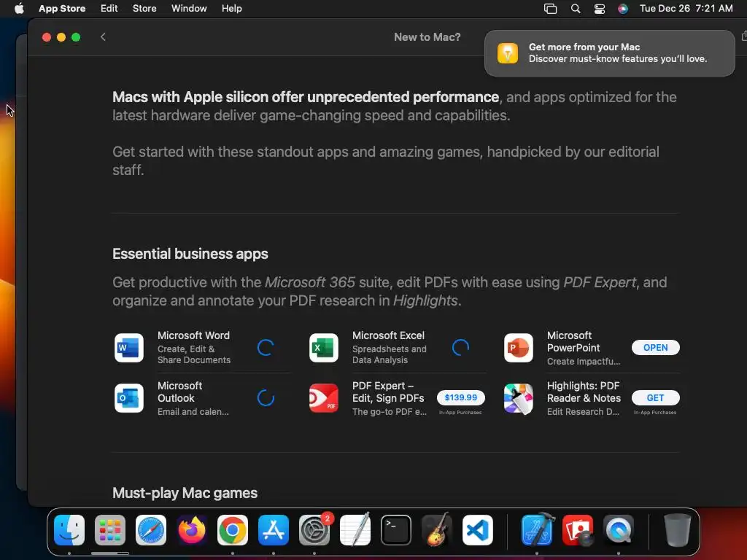Open the Microsoft Outlook app icon
The height and width of the screenshot is (560, 747).
[129, 398]
